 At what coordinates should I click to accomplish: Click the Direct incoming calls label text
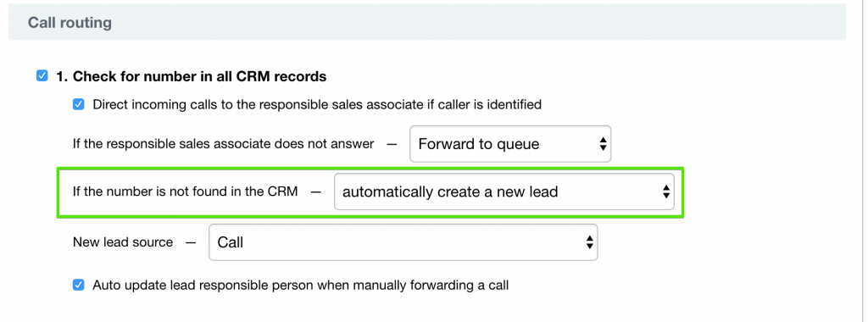(x=317, y=104)
